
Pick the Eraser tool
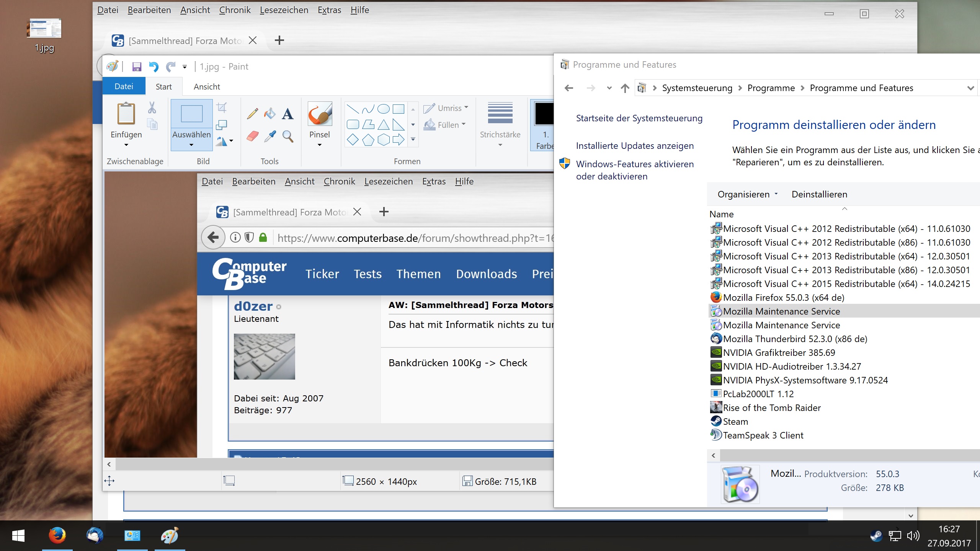[x=252, y=136]
